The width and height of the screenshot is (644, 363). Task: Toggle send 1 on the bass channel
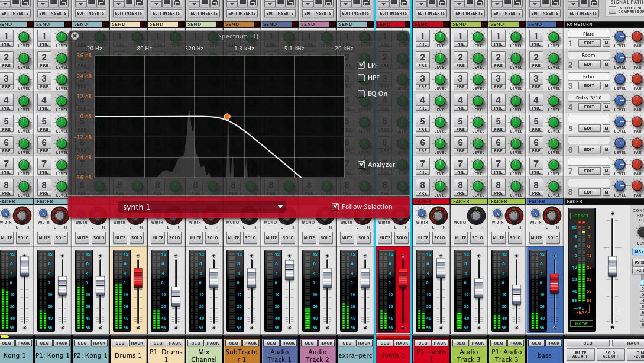536,36
